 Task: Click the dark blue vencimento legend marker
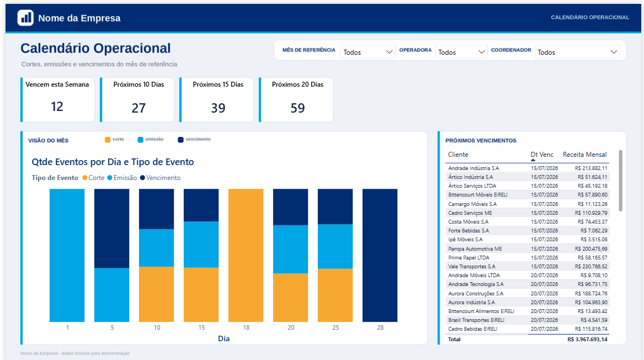pyautogui.click(x=180, y=140)
